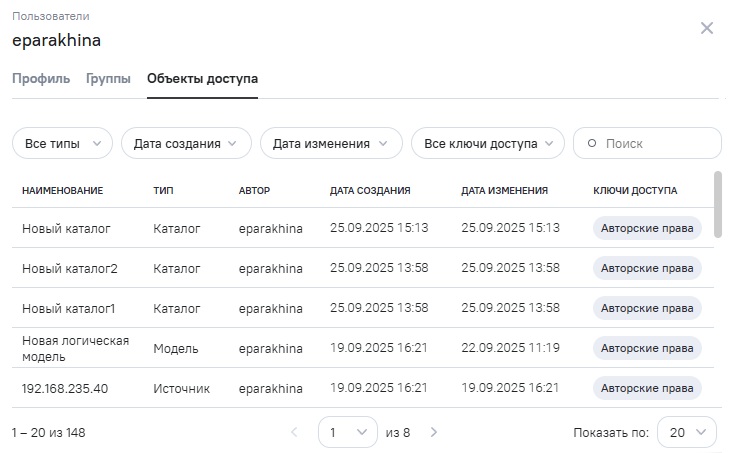Open the Новая логическая модель entry
The height and width of the screenshot is (453, 732).
click(x=75, y=348)
